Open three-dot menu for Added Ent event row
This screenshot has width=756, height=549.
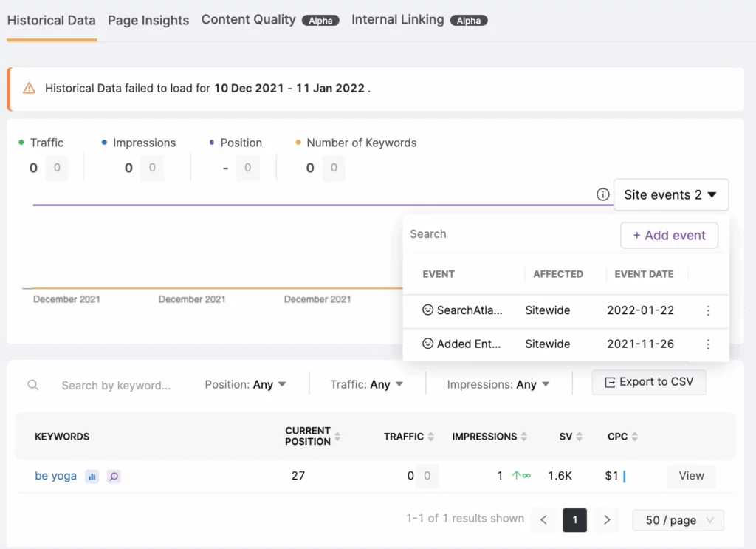708,344
